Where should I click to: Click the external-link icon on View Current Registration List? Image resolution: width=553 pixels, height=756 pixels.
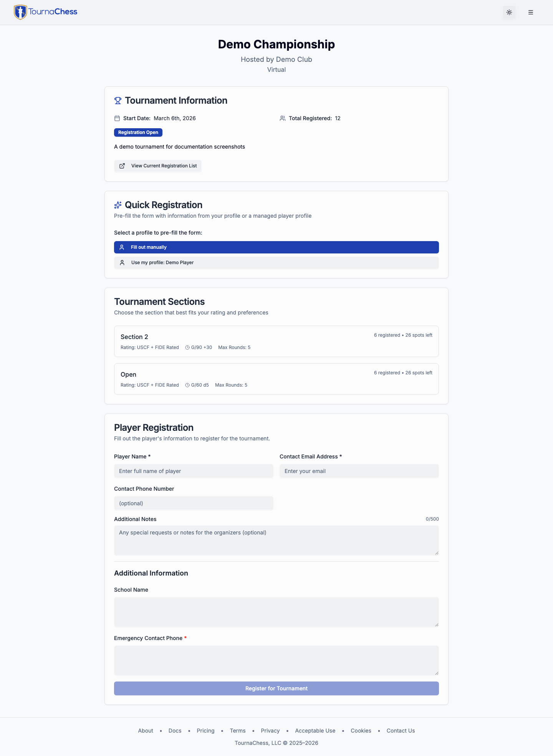(x=122, y=166)
